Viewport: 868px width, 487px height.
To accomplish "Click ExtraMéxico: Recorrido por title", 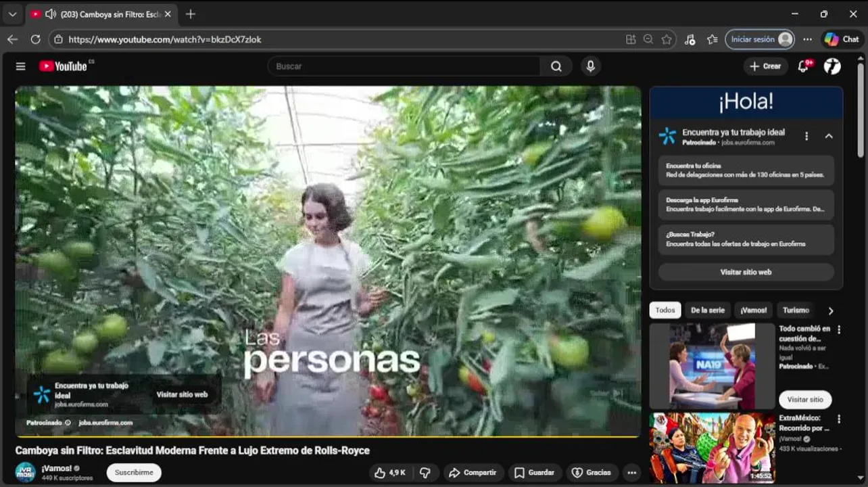I will tap(804, 423).
